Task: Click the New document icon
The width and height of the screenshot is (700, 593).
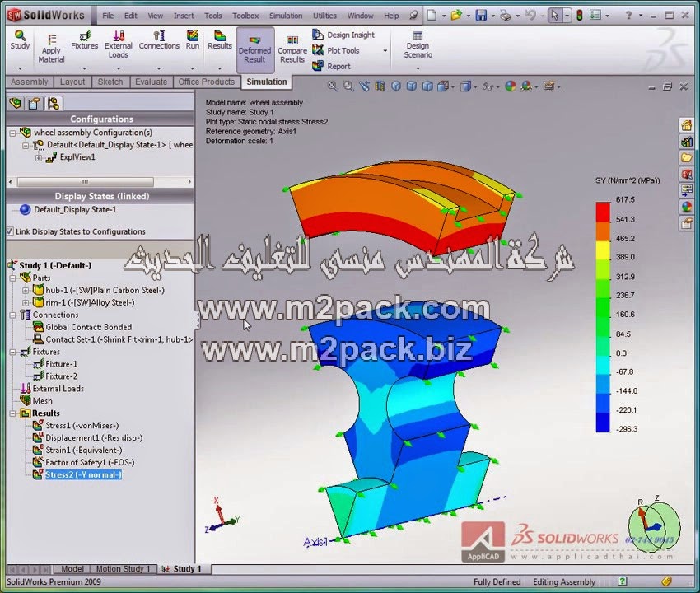Action: [432, 16]
